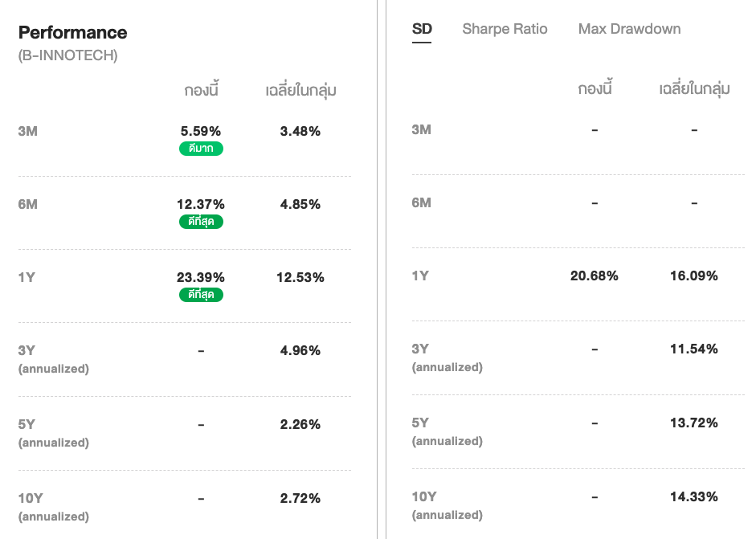
Task: Select the 5.59% three-month fund return
Action: [x=201, y=131]
